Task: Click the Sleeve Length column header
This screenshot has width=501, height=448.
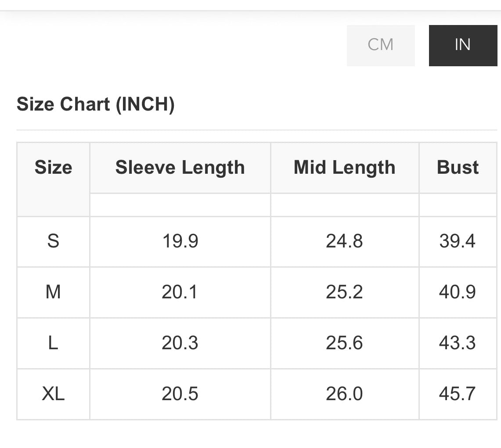Action: (180, 167)
